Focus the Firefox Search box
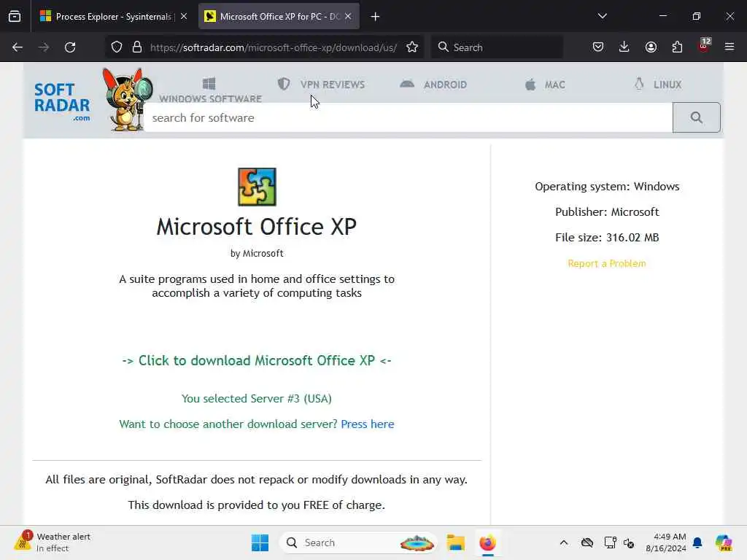This screenshot has height=560, width=747. (498, 47)
